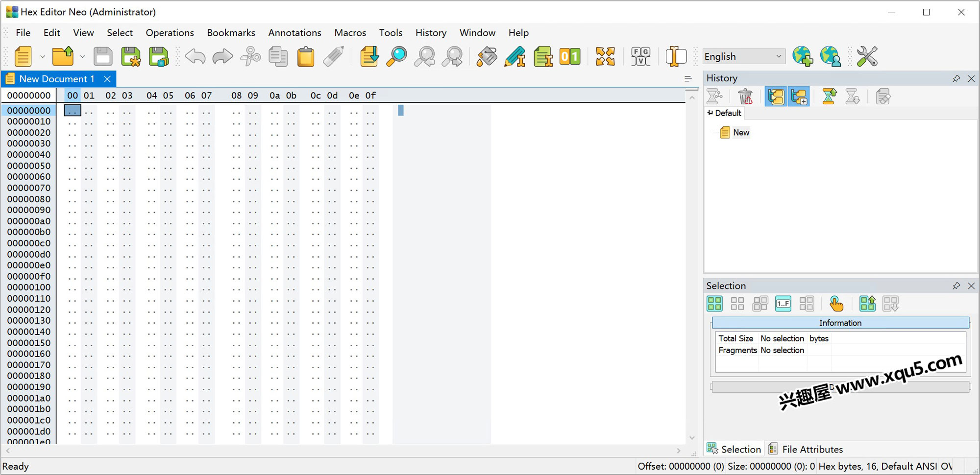Open the Edit menu
The width and height of the screenshot is (980, 475).
pyautogui.click(x=52, y=33)
